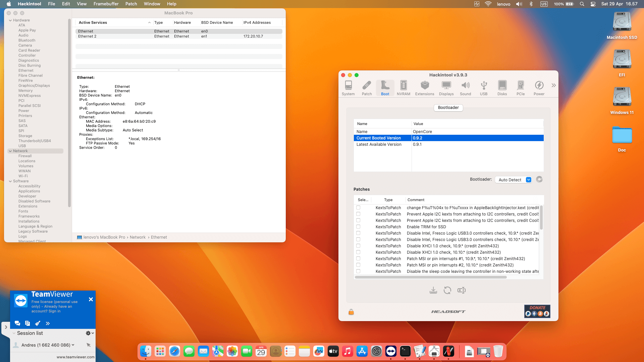Check Fresco Logic USB3.0 10.9 patch
Image resolution: width=644 pixels, height=362 pixels.
[x=358, y=233]
